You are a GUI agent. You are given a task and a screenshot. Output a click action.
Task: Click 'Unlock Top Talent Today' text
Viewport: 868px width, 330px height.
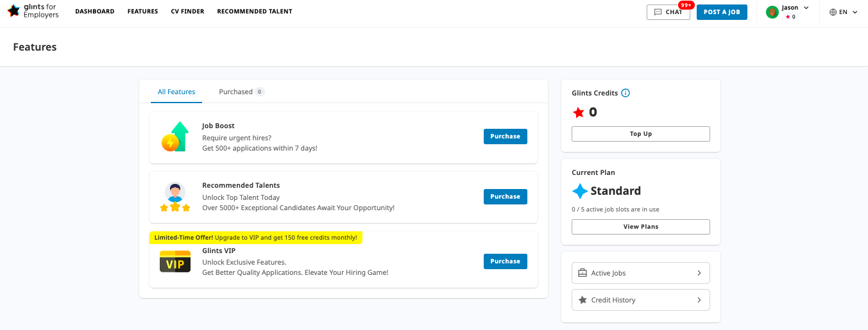[x=241, y=197]
